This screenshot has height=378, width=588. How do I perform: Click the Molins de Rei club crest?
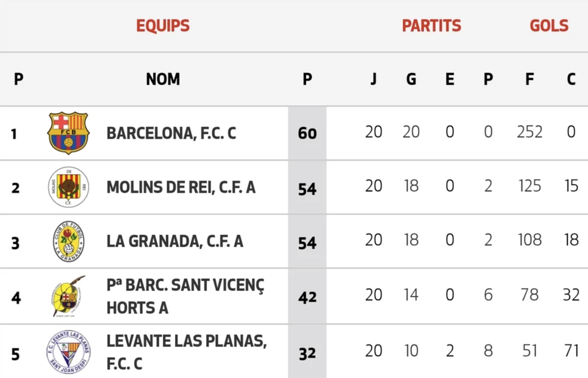68,187
